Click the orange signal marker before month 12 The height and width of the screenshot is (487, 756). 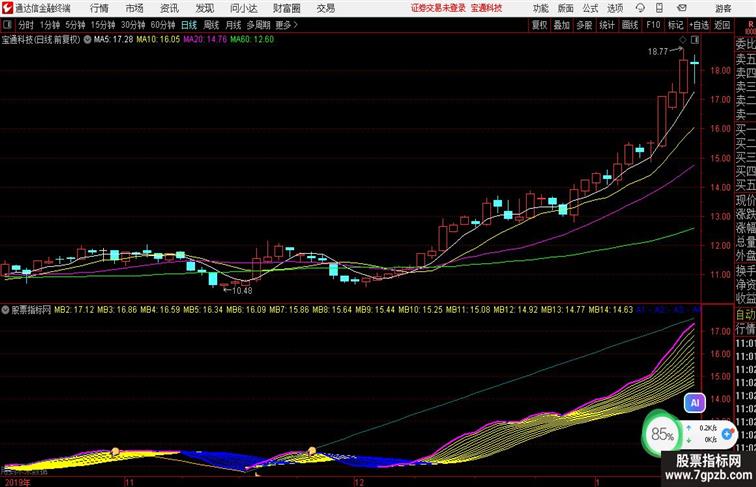(x=311, y=451)
